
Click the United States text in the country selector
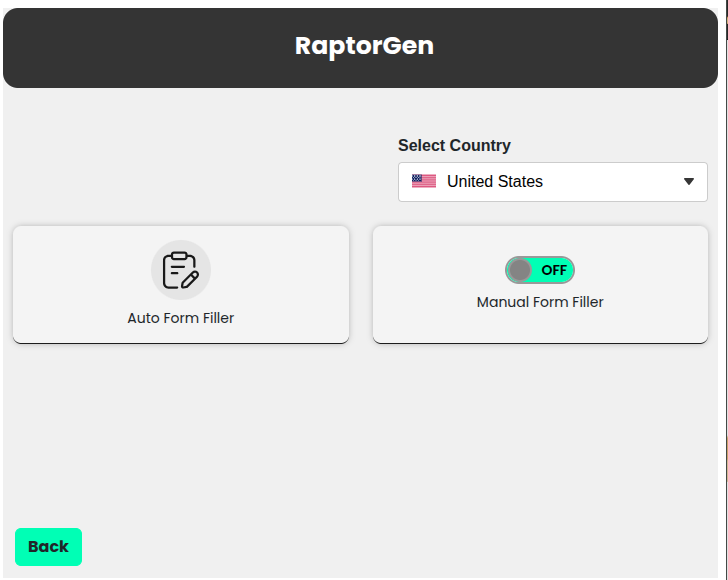(495, 182)
